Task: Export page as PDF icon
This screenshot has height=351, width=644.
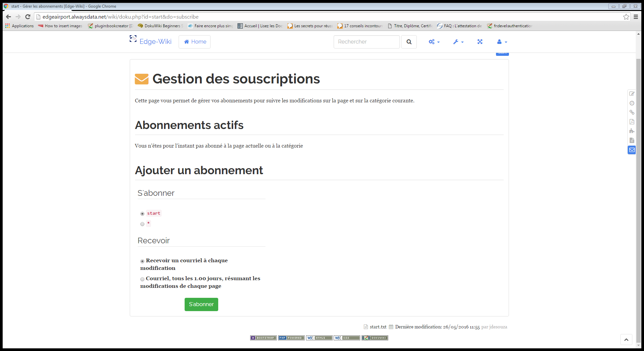Action: pos(632,122)
